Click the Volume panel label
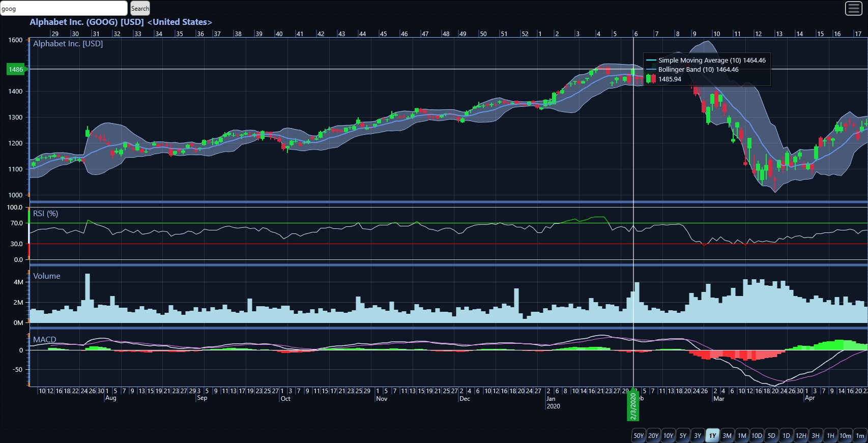Image resolution: width=868 pixels, height=443 pixels. coord(47,276)
